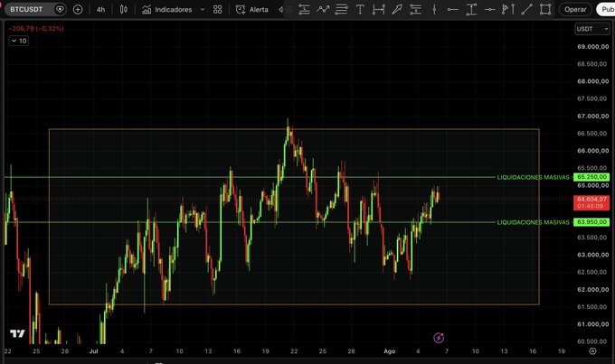Viewport: 615px width, 364px height.
Task: Open the BTCUSDT symbol search
Action: (x=26, y=9)
